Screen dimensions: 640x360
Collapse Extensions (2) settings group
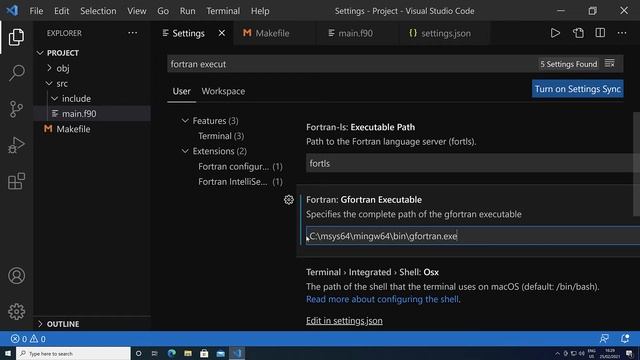point(185,151)
